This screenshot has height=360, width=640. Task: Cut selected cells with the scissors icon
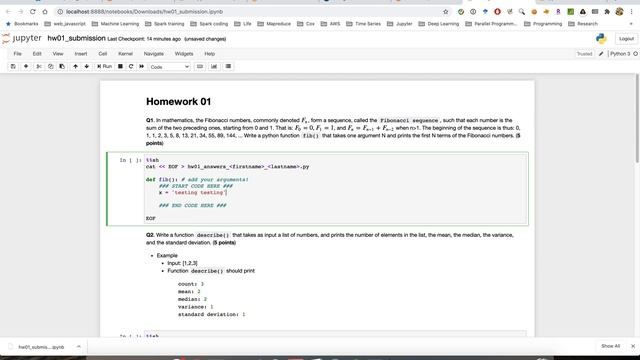39,67
